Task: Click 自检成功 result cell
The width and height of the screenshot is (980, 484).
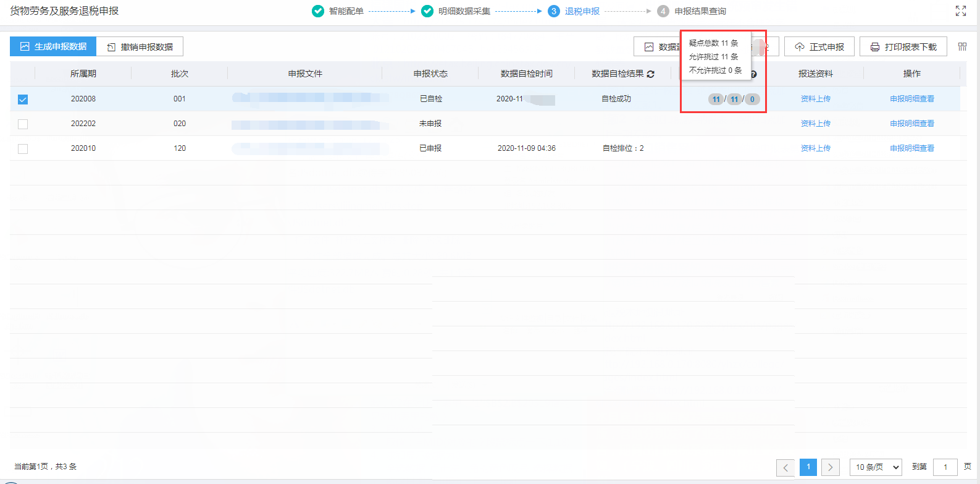Action: [616, 99]
